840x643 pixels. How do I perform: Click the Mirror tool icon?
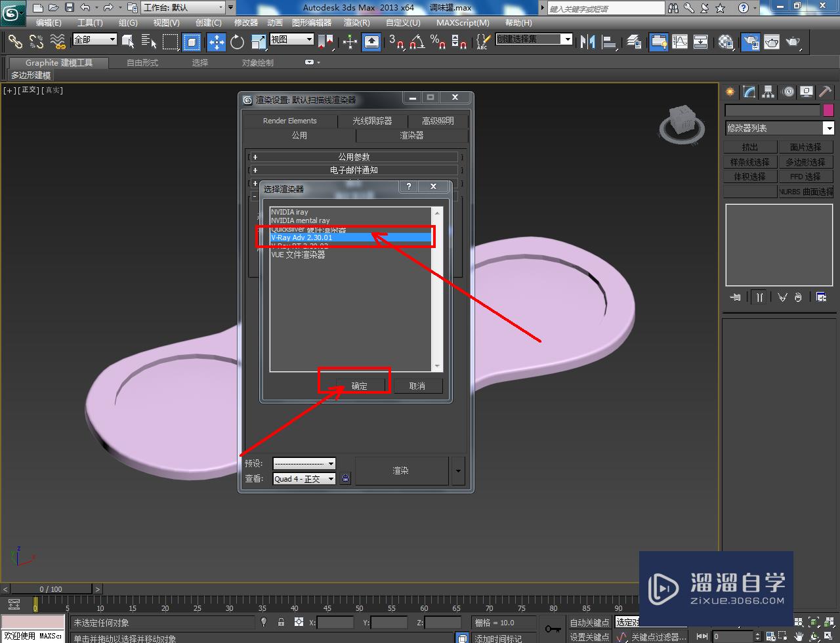[588, 42]
